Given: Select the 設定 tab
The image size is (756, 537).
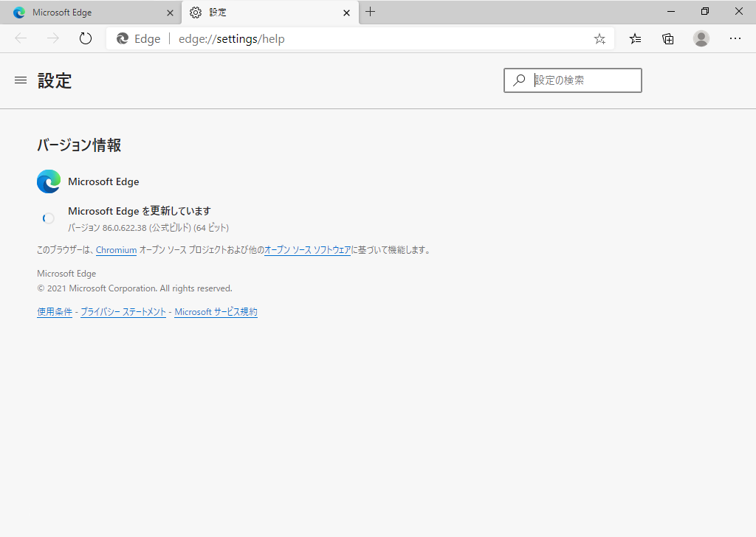Looking at the screenshot, I should click(270, 13).
